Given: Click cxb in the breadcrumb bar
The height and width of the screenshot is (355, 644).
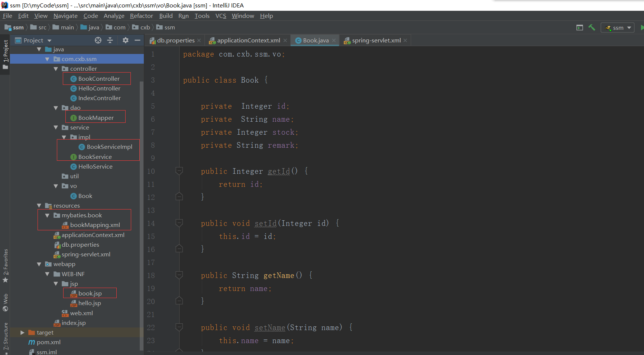Looking at the screenshot, I should [x=144, y=27].
